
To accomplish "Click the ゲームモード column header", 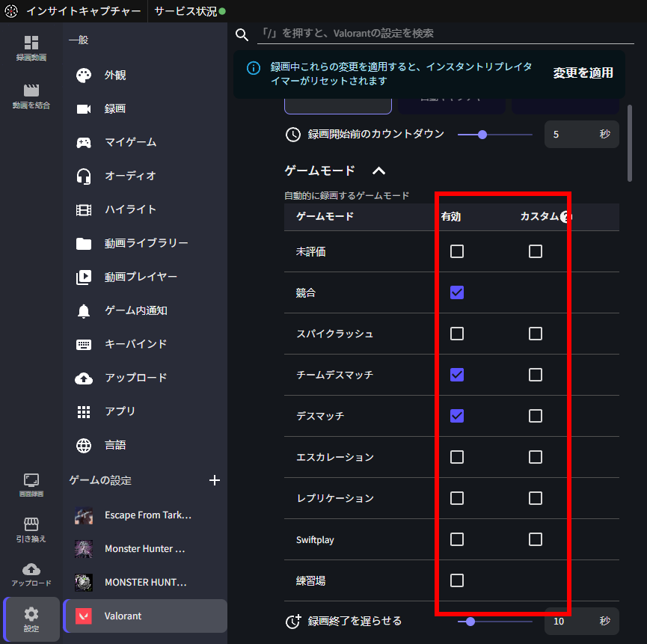I will (325, 217).
